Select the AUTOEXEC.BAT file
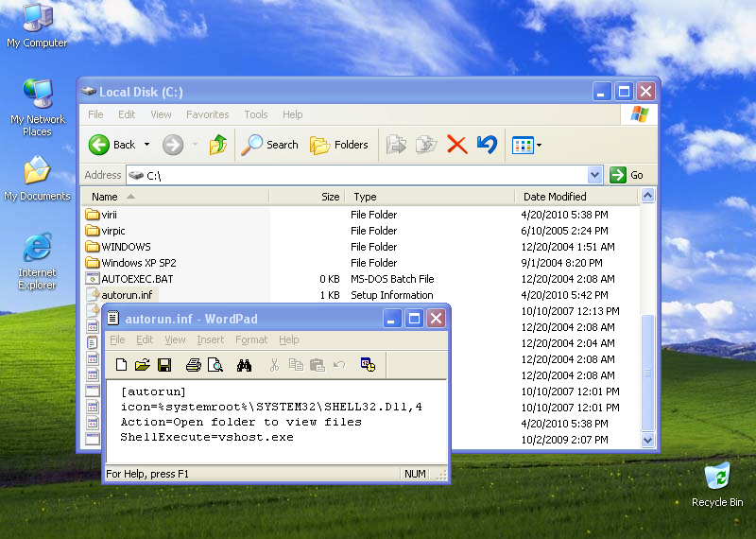This screenshot has height=539, width=756. click(x=129, y=279)
